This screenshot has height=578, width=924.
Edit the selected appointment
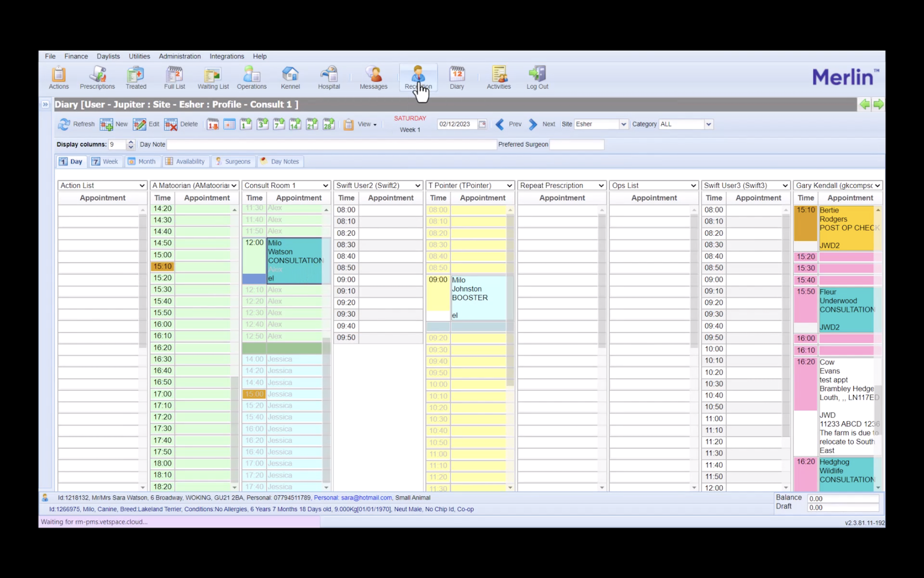click(146, 124)
